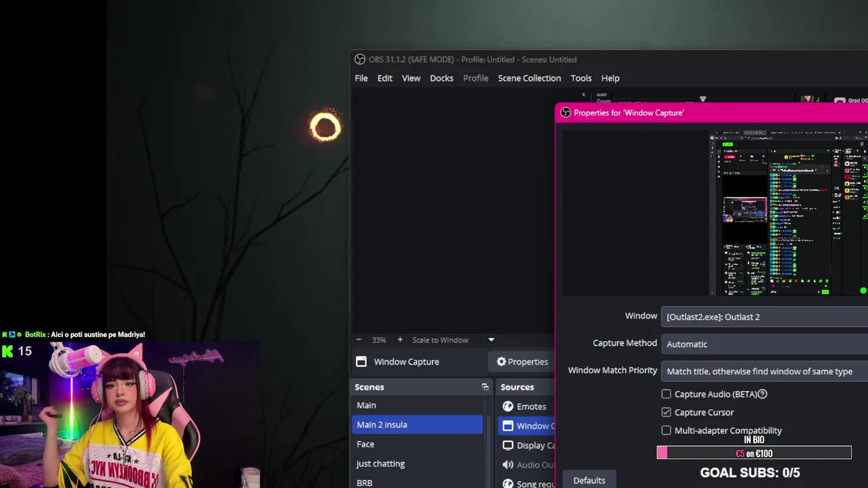The width and height of the screenshot is (868, 488).
Task: Select the Window Capture source icon in Sources
Action: coord(508,426)
